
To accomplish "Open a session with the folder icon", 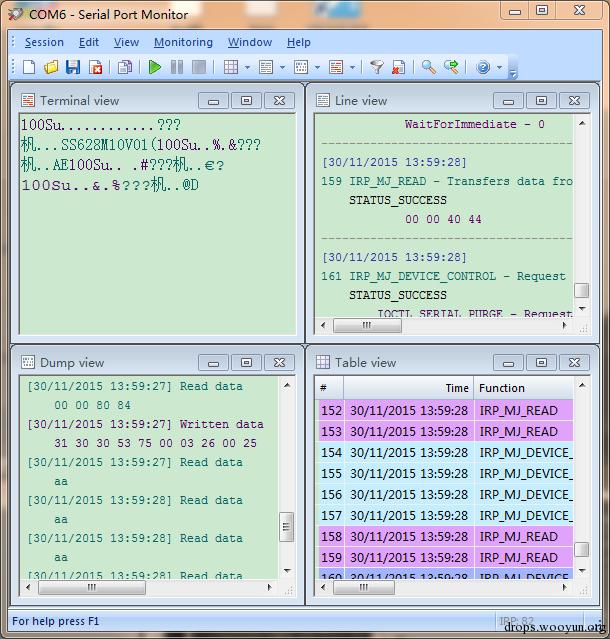I will click(51, 67).
